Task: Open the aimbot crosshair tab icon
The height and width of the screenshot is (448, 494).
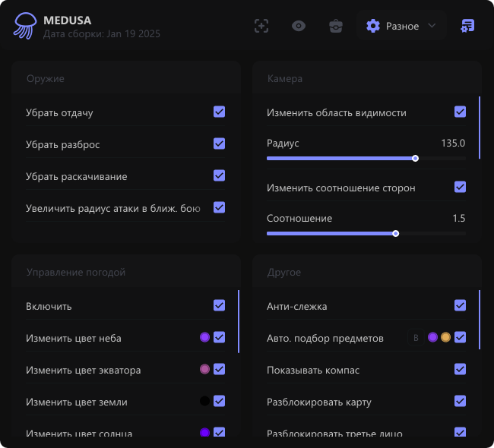Action: point(261,26)
